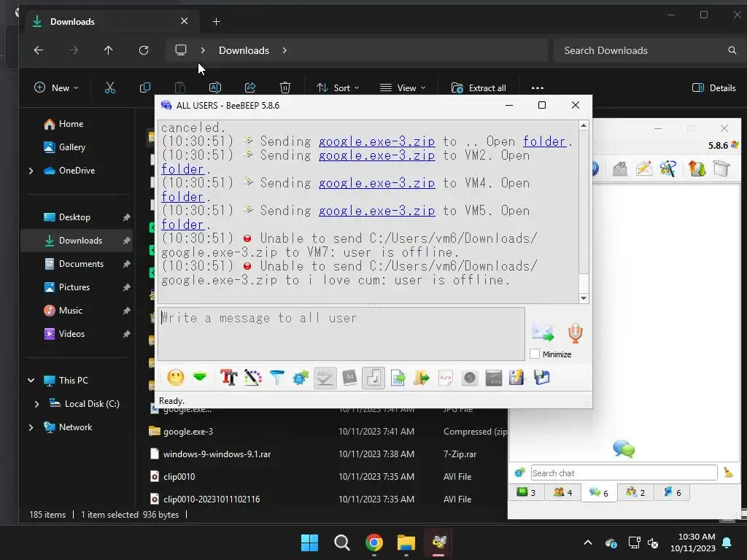
Task: Click Extract all in File Explorer
Action: [479, 87]
